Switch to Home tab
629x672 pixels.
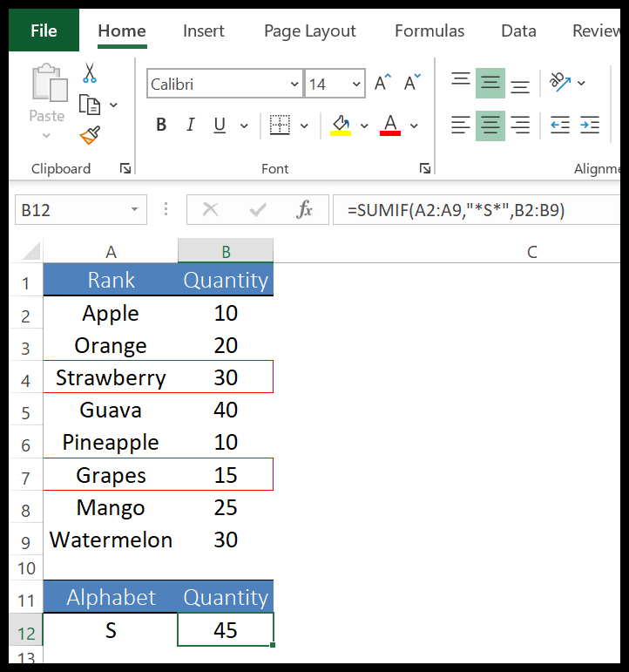point(122,31)
